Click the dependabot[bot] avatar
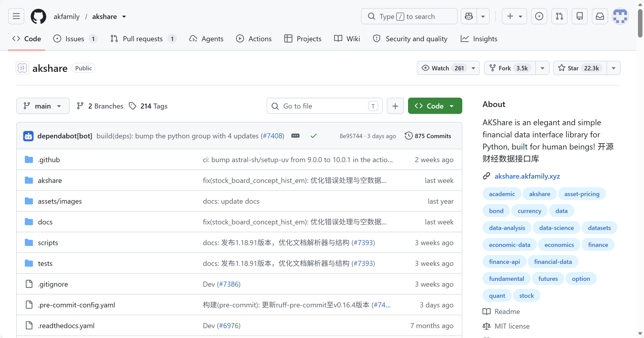The height and width of the screenshot is (338, 644). click(x=28, y=136)
